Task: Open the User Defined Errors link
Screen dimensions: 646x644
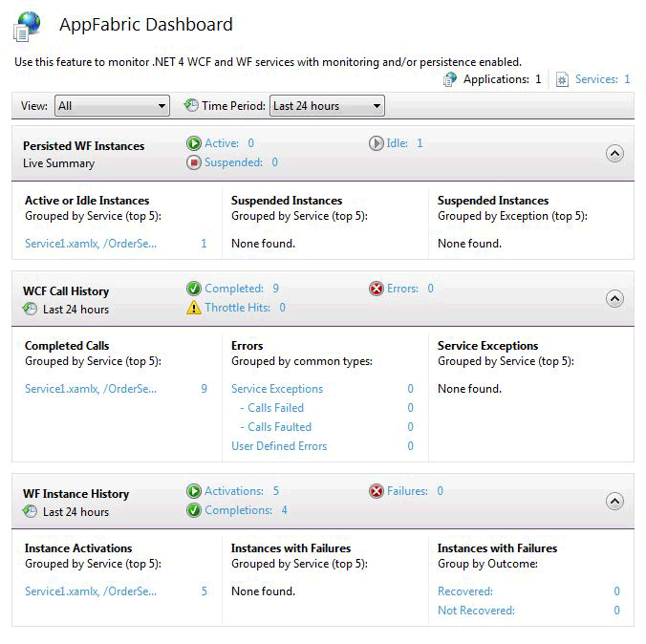Action: point(279,446)
